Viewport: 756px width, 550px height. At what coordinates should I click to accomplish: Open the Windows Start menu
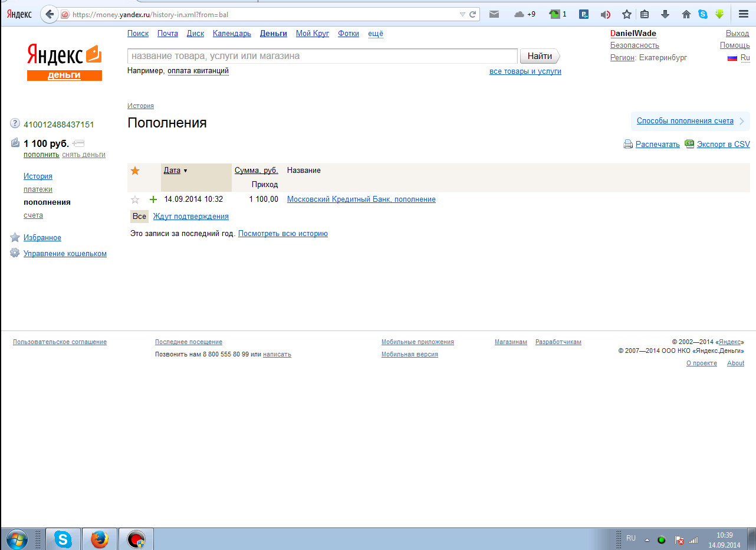(x=18, y=539)
